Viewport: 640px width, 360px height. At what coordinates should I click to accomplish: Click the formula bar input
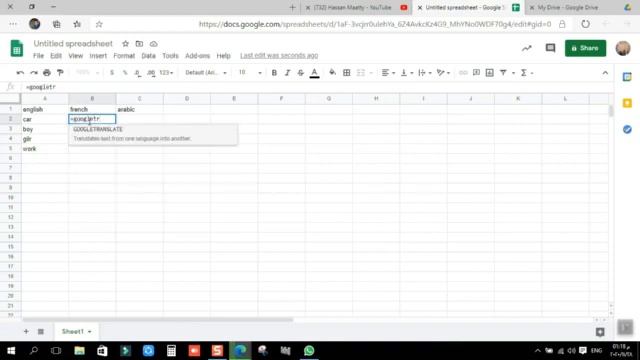pos(318,87)
